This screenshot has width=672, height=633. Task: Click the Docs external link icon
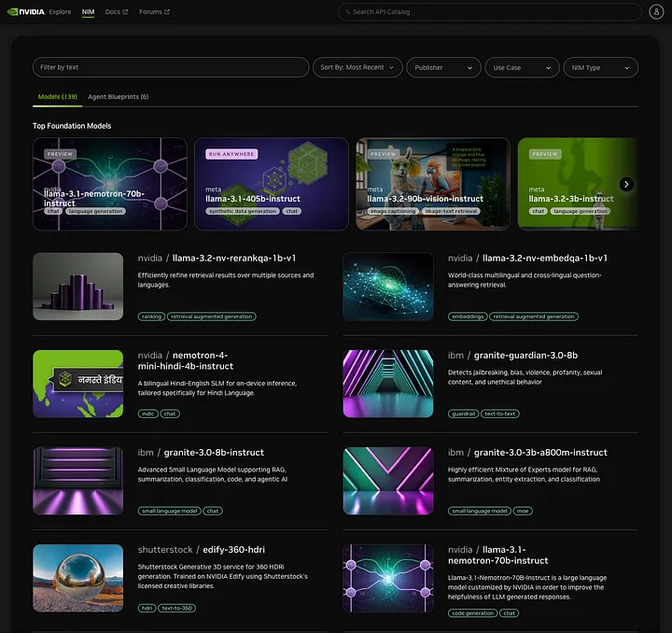[125, 12]
